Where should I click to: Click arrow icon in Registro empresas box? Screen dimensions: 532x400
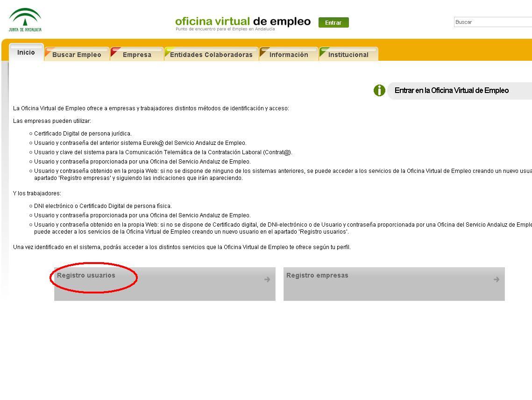point(497,279)
